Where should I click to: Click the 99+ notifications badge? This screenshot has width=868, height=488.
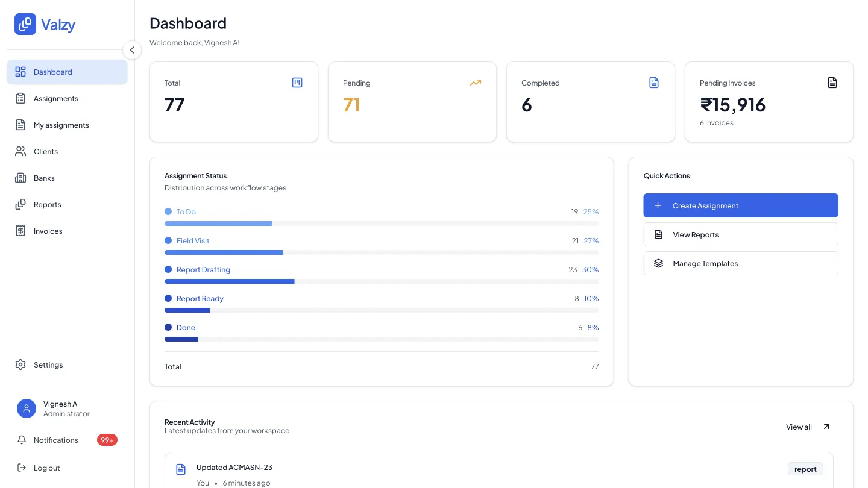click(x=107, y=440)
